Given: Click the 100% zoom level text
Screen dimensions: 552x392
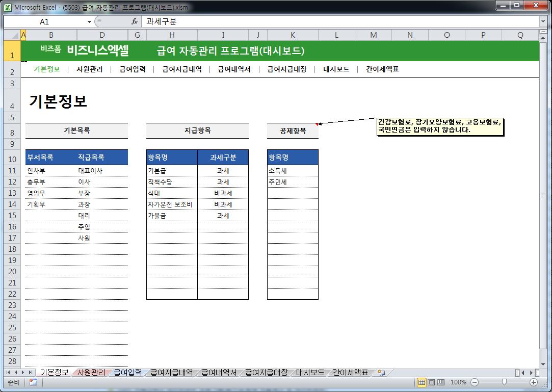Looking at the screenshot, I should coord(458,382).
